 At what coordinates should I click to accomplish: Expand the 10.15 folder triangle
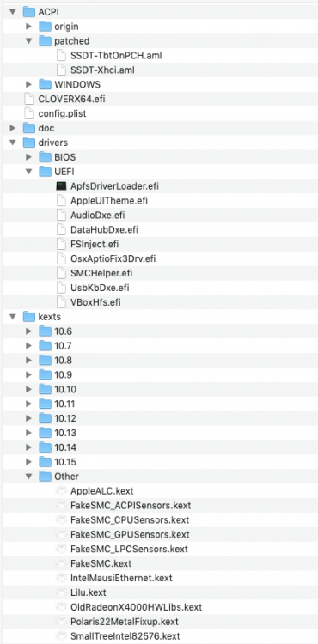pyautogui.click(x=28, y=462)
